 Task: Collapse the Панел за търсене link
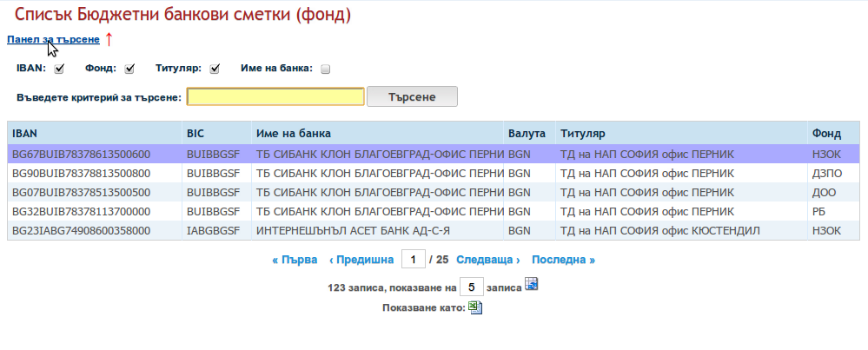pos(53,39)
